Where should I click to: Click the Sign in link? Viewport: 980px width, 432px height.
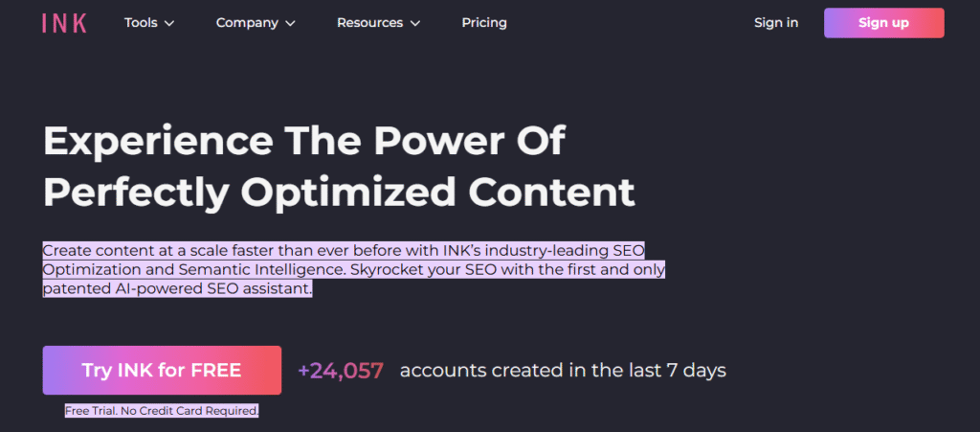(776, 23)
